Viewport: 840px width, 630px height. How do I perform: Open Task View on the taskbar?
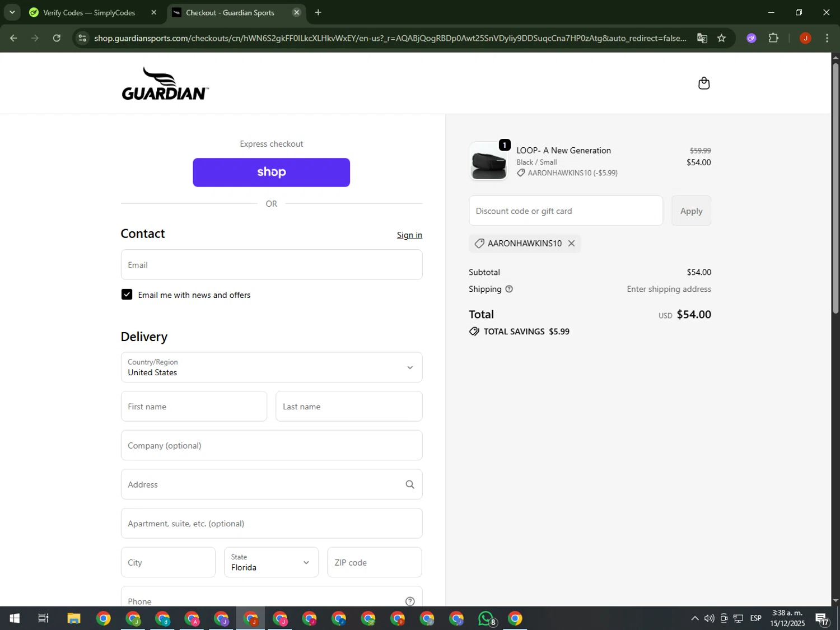point(43,618)
